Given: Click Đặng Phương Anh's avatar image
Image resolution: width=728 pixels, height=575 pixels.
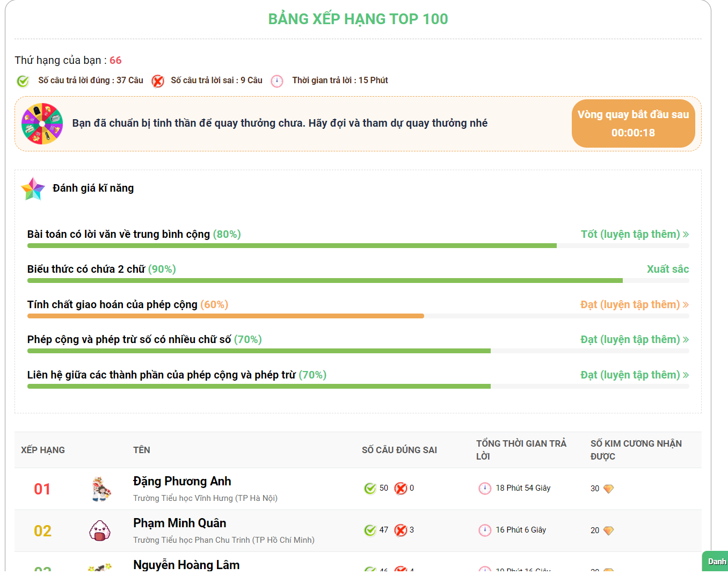Looking at the screenshot, I should [x=101, y=489].
